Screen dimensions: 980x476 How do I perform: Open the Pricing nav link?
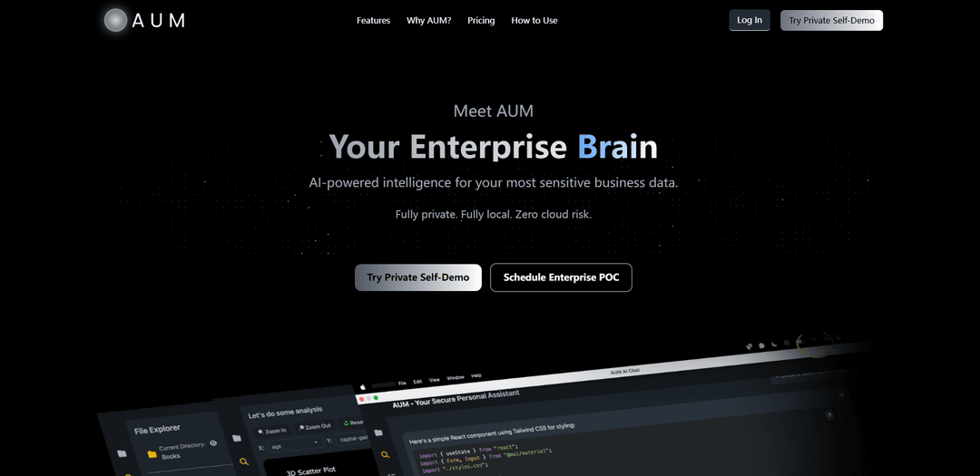tap(481, 20)
